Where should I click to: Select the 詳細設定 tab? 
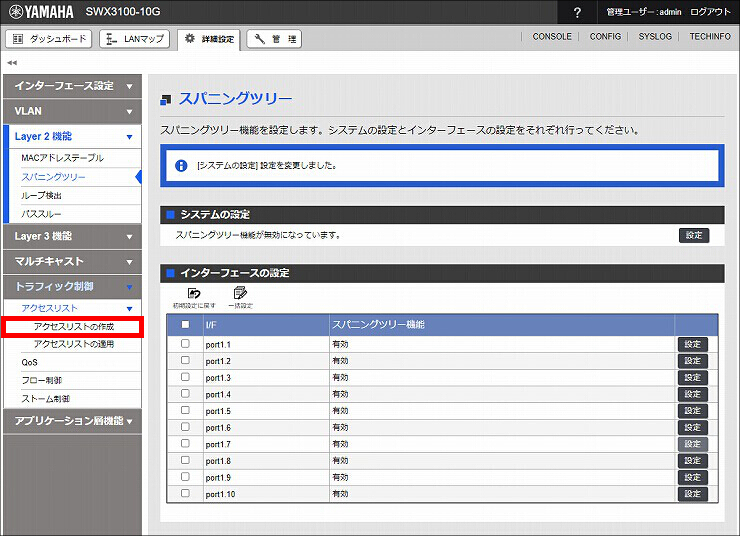click(x=209, y=39)
